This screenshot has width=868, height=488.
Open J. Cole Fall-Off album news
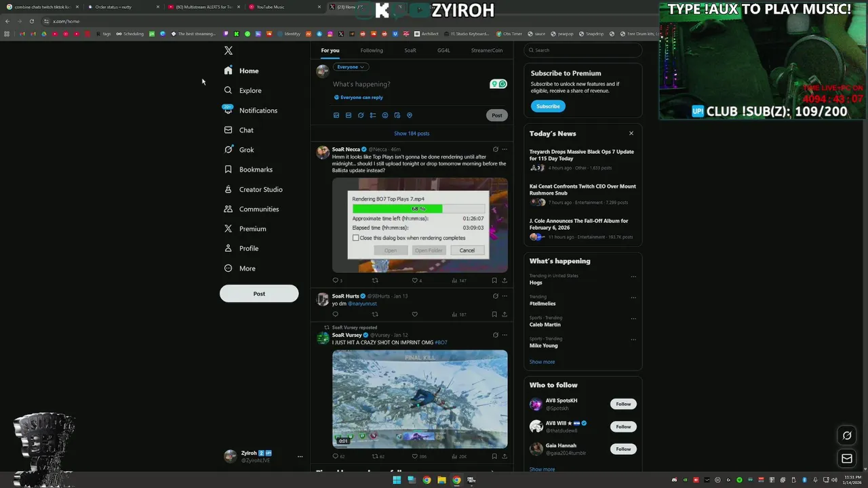click(583, 228)
